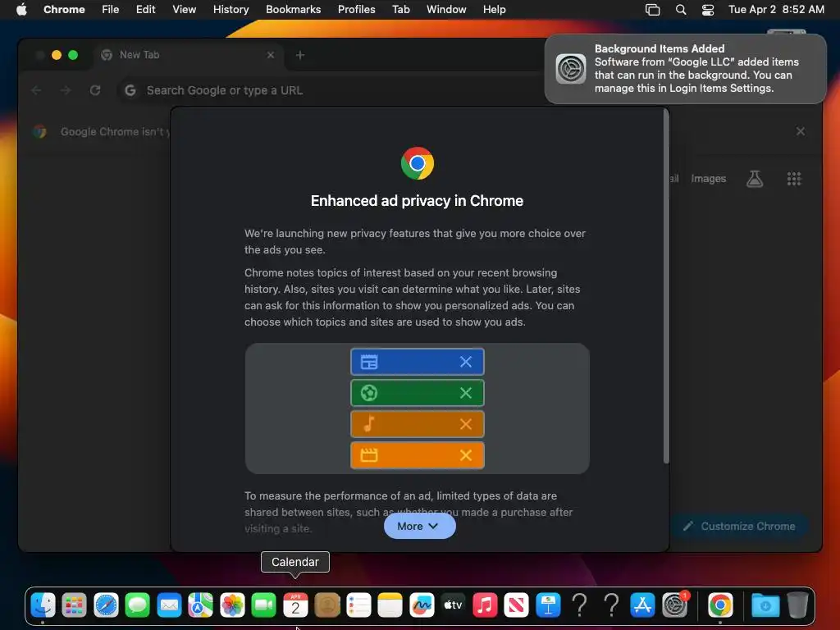840x630 pixels.
Task: Open Calendar app in the dock
Action: tap(295, 605)
